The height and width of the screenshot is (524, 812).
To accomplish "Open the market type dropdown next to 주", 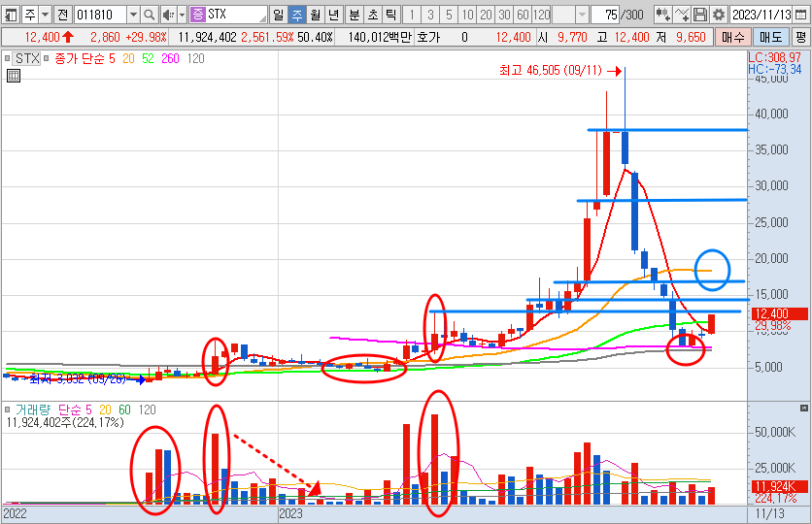I will tap(46, 15).
